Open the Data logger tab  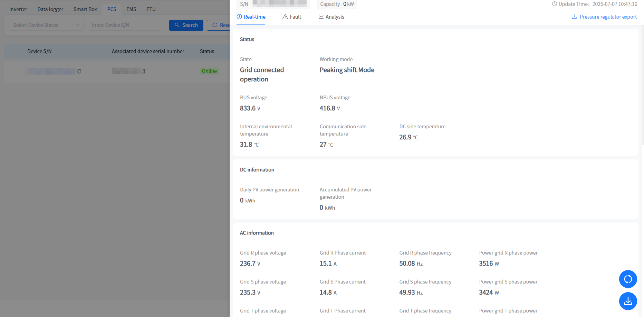click(50, 9)
